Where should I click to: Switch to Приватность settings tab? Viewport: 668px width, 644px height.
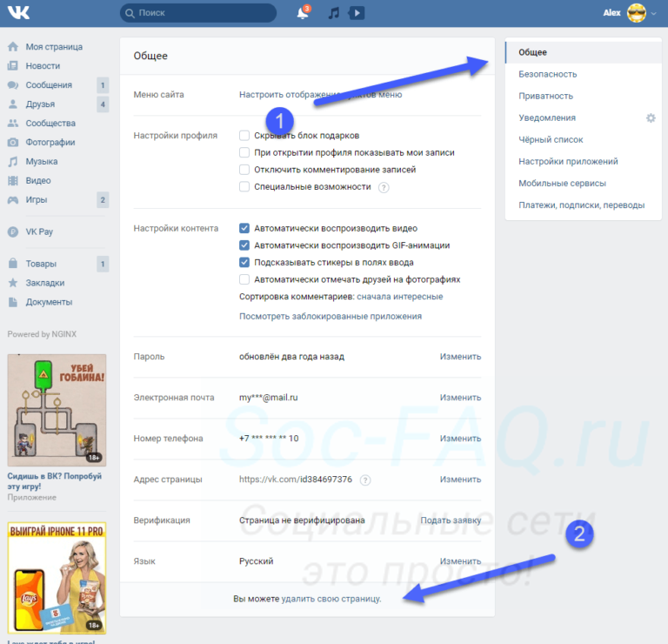[x=584, y=96]
